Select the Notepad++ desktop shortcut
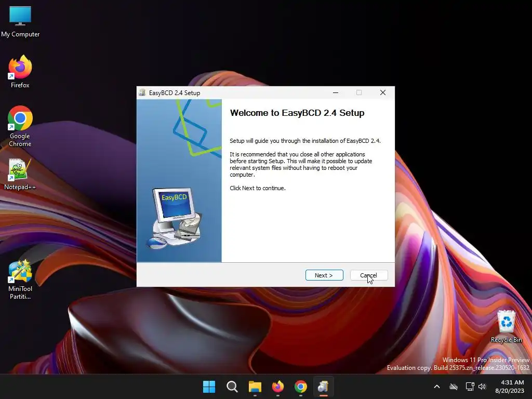 coord(20,175)
